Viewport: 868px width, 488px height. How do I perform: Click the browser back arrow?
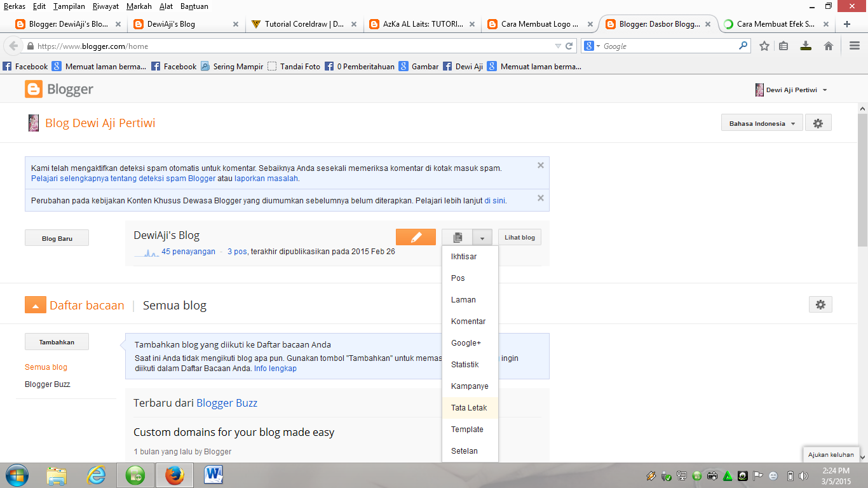click(x=13, y=46)
